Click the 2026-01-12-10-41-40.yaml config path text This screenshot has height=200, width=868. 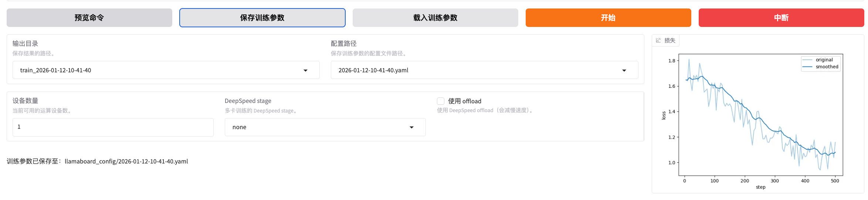[373, 70]
